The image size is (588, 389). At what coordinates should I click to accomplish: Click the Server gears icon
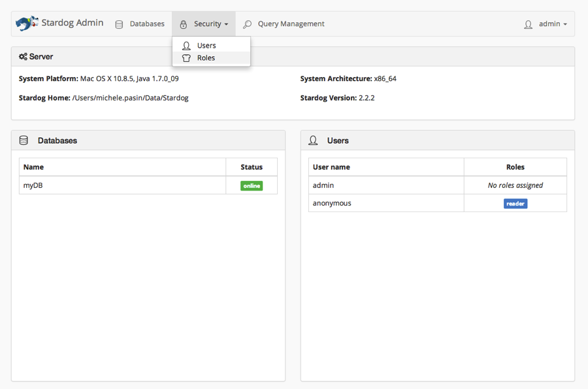click(x=23, y=57)
